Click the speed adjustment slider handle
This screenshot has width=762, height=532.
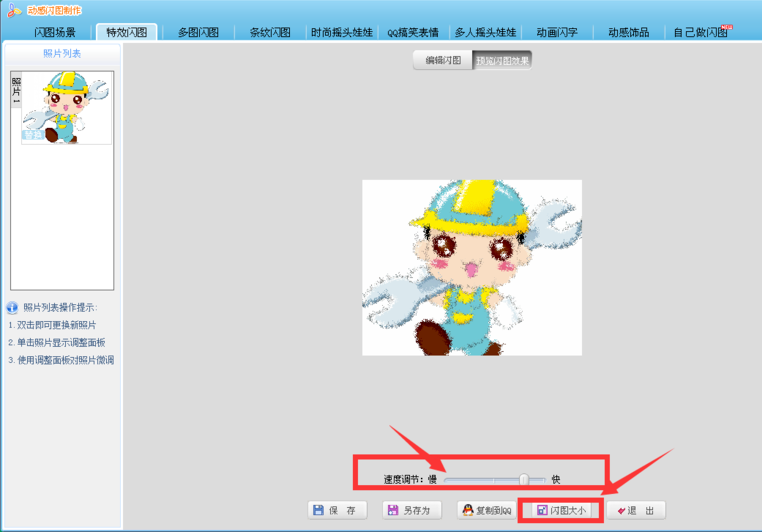(x=524, y=480)
